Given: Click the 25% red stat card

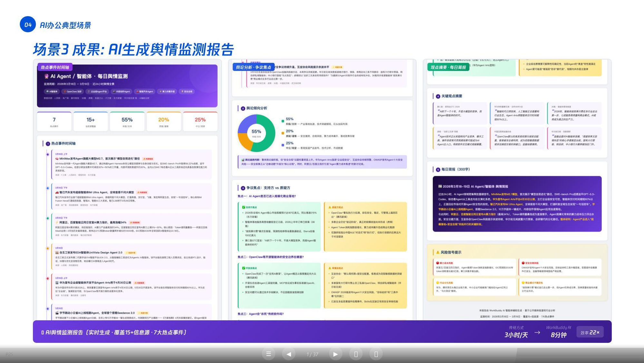Looking at the screenshot, I should (x=200, y=122).
